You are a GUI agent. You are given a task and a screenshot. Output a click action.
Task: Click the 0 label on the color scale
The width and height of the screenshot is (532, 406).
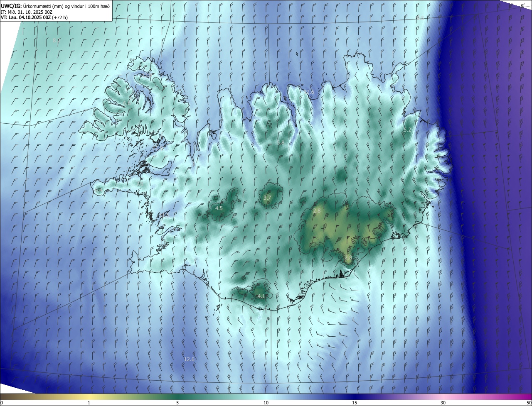click(x=2, y=403)
